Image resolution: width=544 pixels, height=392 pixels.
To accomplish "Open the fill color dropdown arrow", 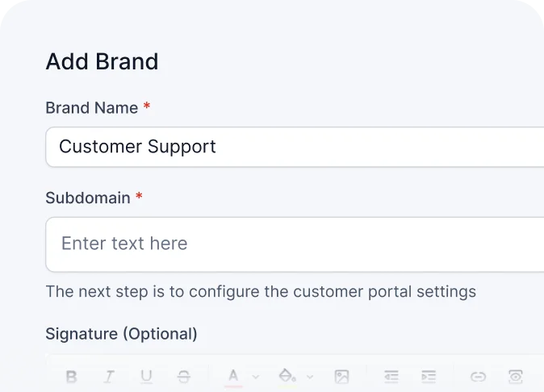I will tap(309, 377).
